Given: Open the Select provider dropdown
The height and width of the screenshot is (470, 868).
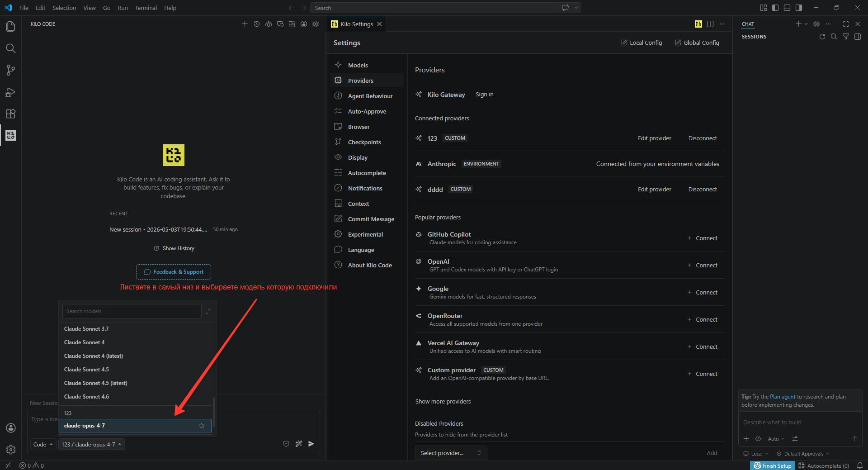Looking at the screenshot, I should [x=451, y=453].
